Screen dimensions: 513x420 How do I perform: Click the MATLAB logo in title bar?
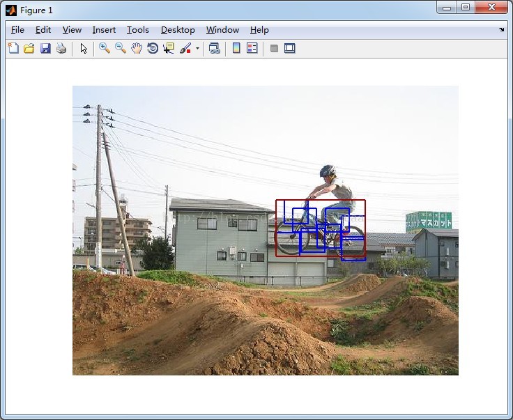(x=11, y=10)
